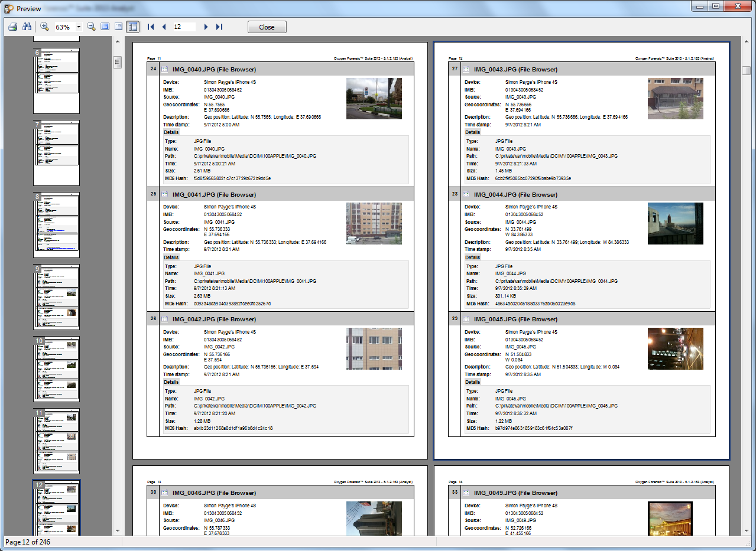The width and height of the screenshot is (756, 551).
Task: Jump to the first page
Action: pos(151,27)
